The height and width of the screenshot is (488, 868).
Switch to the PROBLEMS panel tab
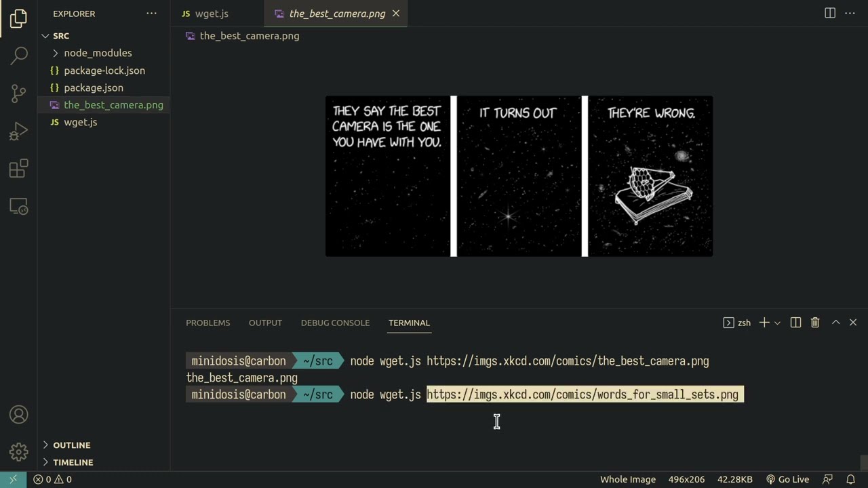click(208, 323)
